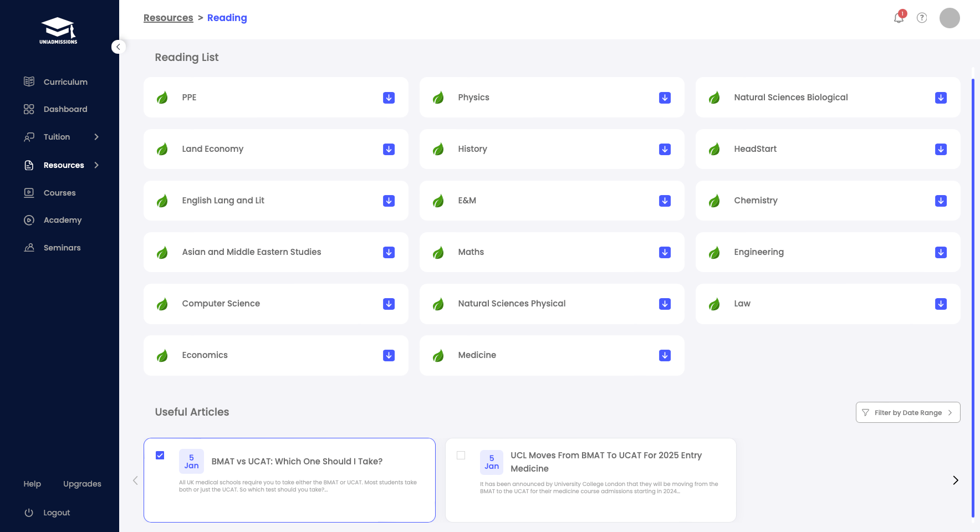The image size is (980, 532).
Task: Download the PPE reading list
Action: pyautogui.click(x=389, y=98)
